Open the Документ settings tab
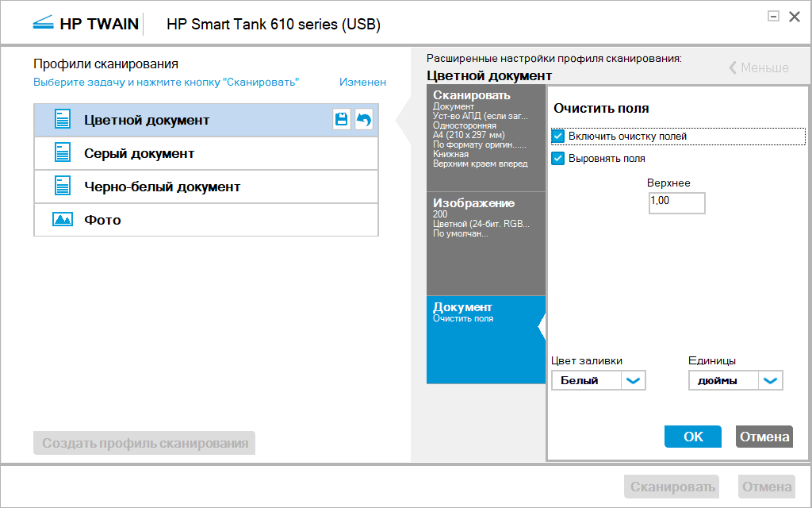Image resolution: width=812 pixels, height=508 pixels. tap(486, 340)
